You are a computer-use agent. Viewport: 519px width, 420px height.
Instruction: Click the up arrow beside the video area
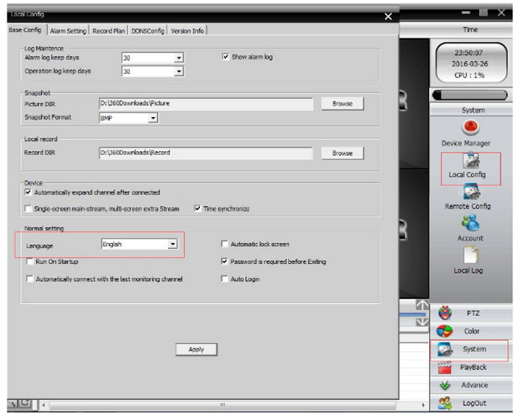(x=422, y=305)
